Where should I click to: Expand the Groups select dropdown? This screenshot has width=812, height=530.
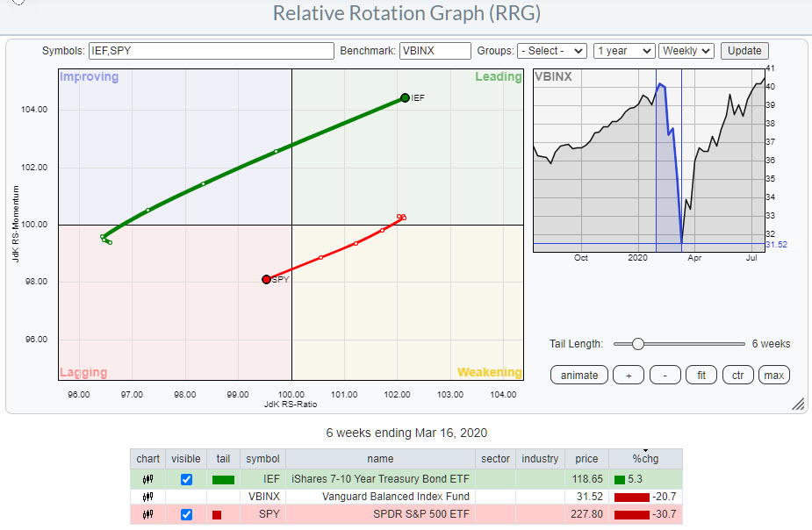click(551, 51)
